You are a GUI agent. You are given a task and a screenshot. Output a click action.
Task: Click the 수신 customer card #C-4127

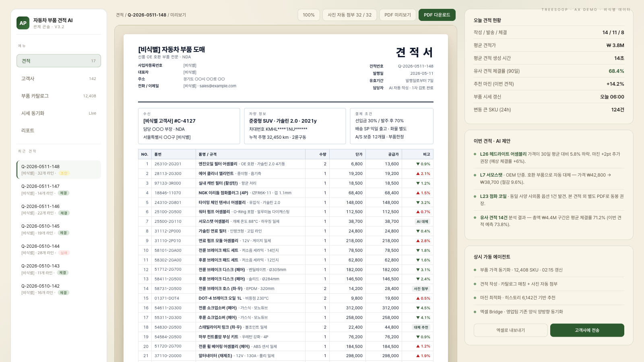189,126
